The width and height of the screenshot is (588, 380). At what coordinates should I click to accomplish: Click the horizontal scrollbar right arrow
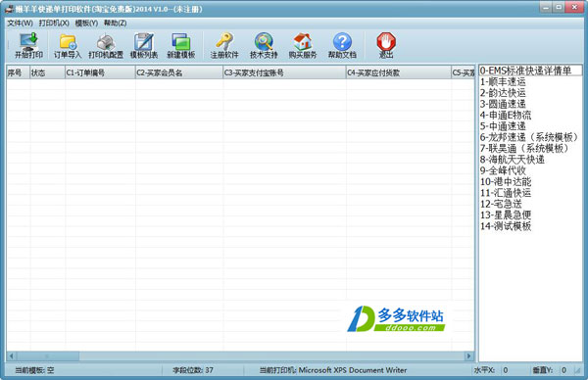click(468, 356)
